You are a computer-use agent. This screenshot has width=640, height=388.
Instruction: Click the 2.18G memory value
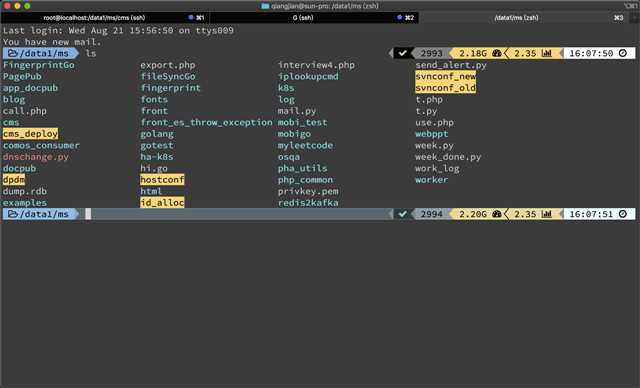[x=473, y=53]
